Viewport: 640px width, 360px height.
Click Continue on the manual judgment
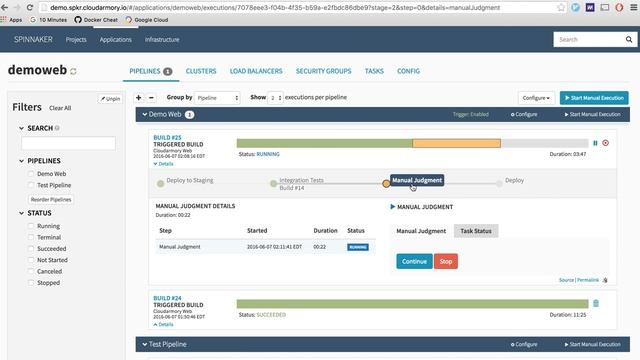[414, 261]
